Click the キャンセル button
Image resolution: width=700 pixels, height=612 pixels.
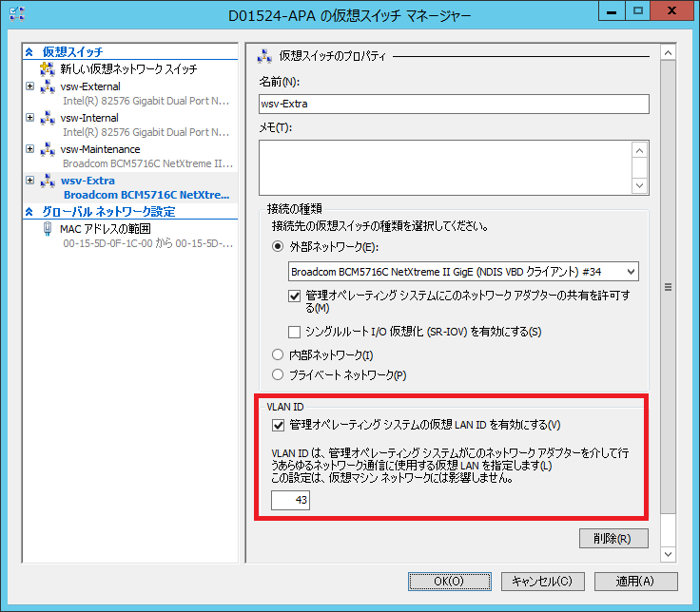(543, 582)
